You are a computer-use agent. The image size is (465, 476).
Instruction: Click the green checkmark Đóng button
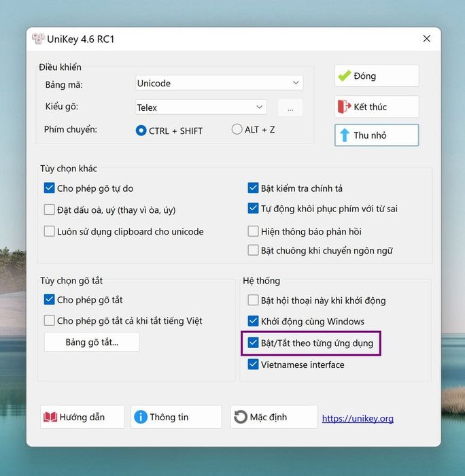[376, 76]
